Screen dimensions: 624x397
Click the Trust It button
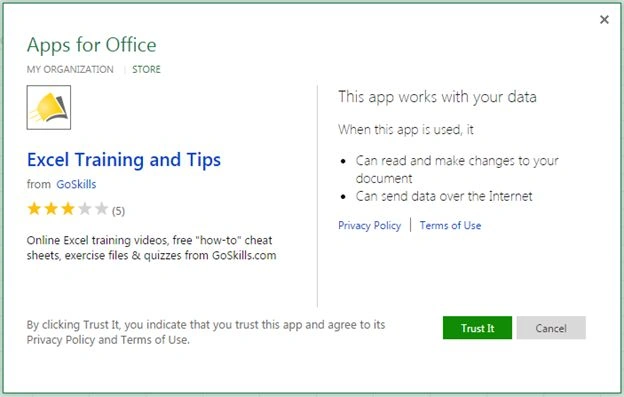coord(477,328)
